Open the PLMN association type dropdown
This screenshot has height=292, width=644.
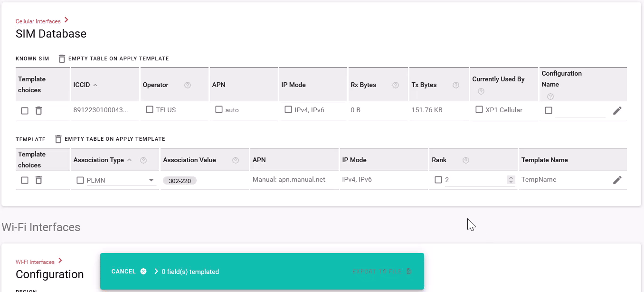pyautogui.click(x=151, y=180)
